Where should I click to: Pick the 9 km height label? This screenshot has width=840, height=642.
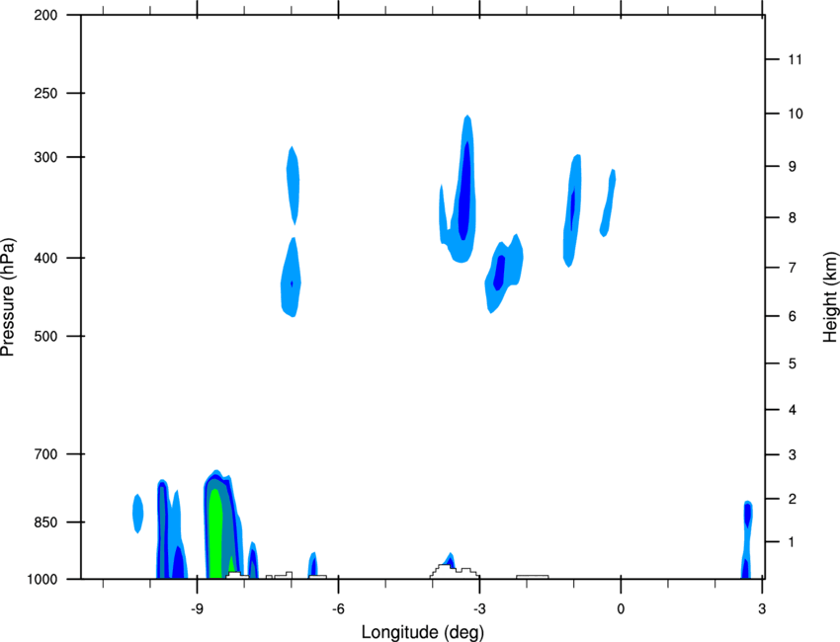click(793, 167)
